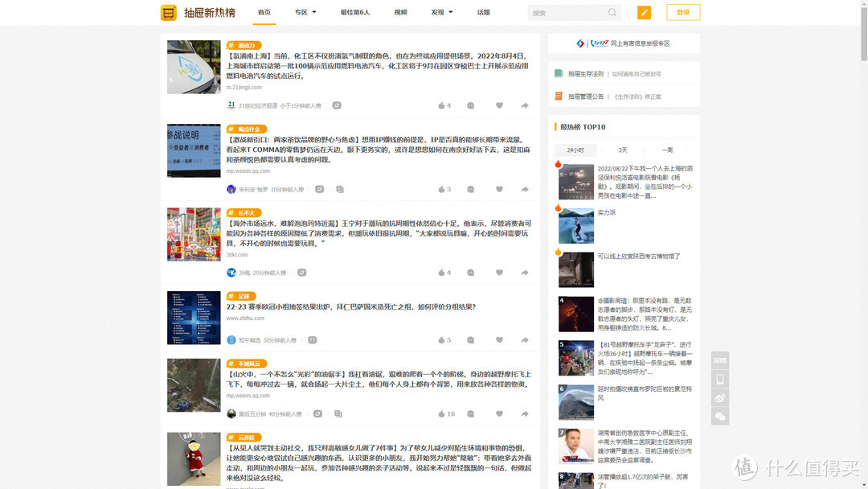Open the 参战说明 thumbnail image

click(x=194, y=150)
